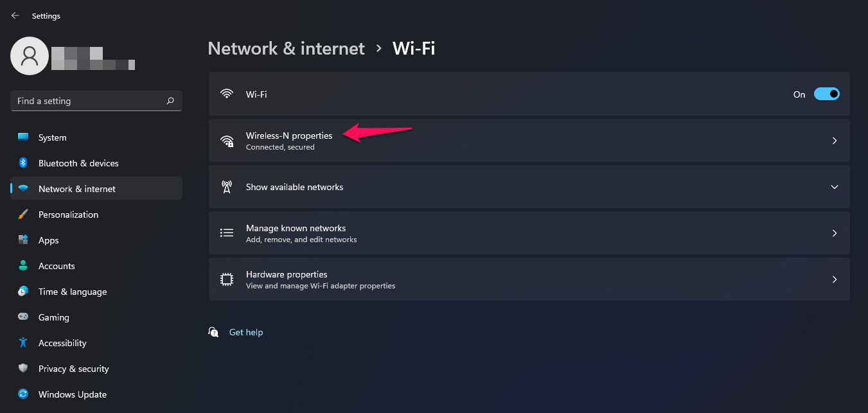Click the Wi-Fi breadcrumb heading
The image size is (868, 413).
(414, 48)
